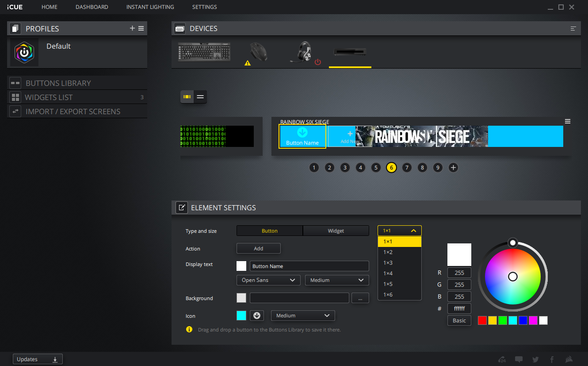Open the profiles hamburger menu
The height and width of the screenshot is (366, 588).
(x=141, y=28)
